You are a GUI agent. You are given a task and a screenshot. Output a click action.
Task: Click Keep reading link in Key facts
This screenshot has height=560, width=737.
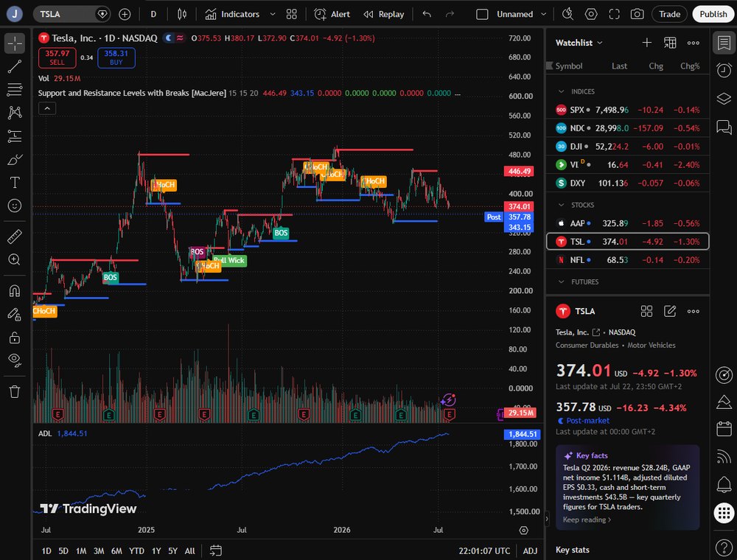[587, 519]
